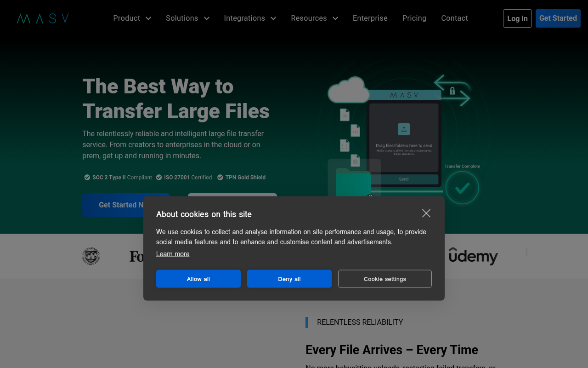Click the partially visible Forbes logo
This screenshot has height=368, width=588.
[136, 256]
